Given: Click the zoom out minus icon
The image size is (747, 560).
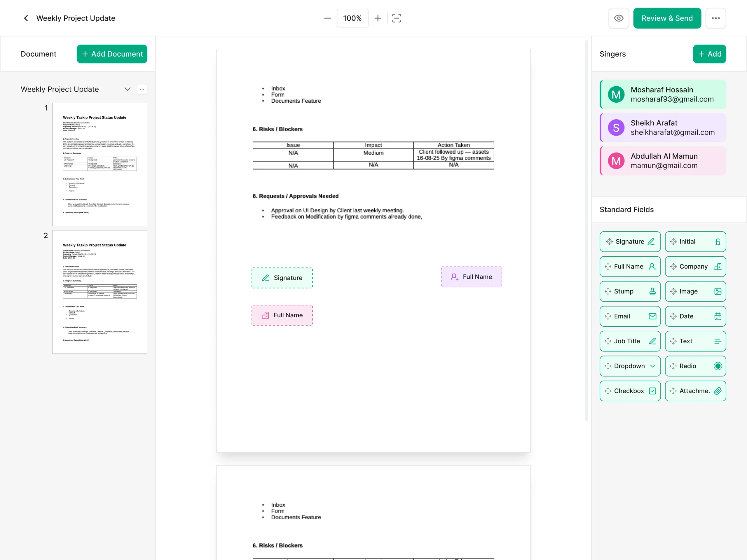Looking at the screenshot, I should coord(327,18).
